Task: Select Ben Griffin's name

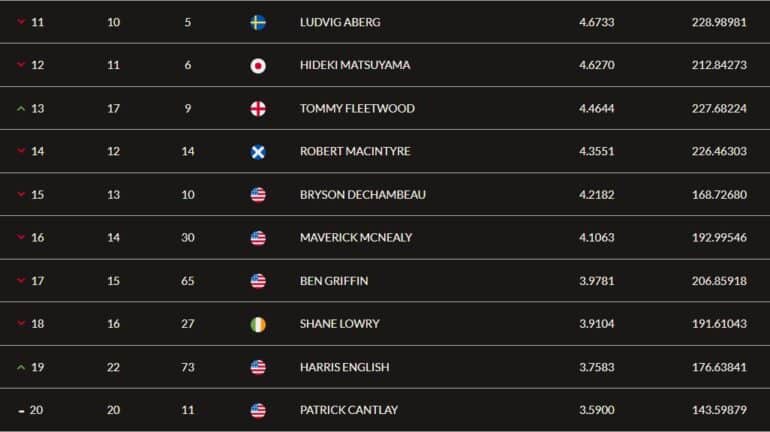Action: click(x=334, y=281)
